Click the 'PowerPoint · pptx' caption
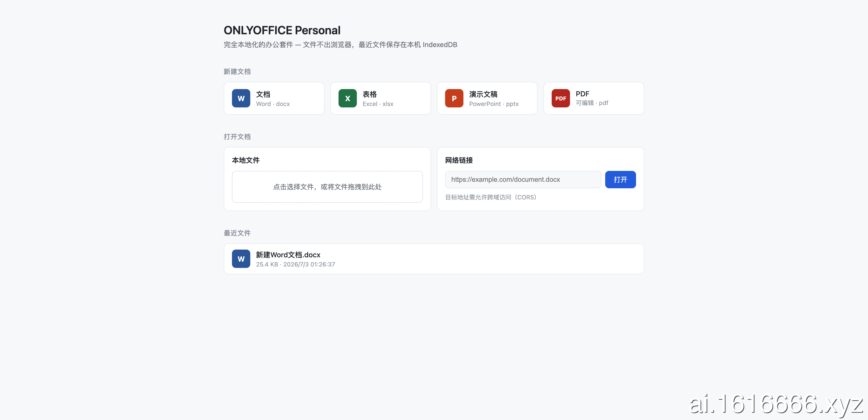Viewport: 868px width, 420px height. click(x=494, y=104)
